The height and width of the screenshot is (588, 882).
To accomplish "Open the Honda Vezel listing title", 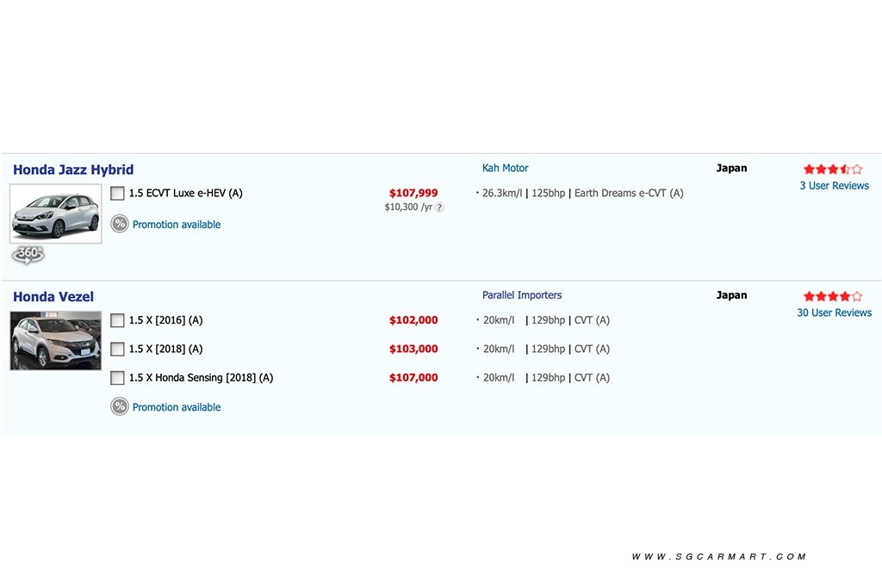I will click(53, 297).
